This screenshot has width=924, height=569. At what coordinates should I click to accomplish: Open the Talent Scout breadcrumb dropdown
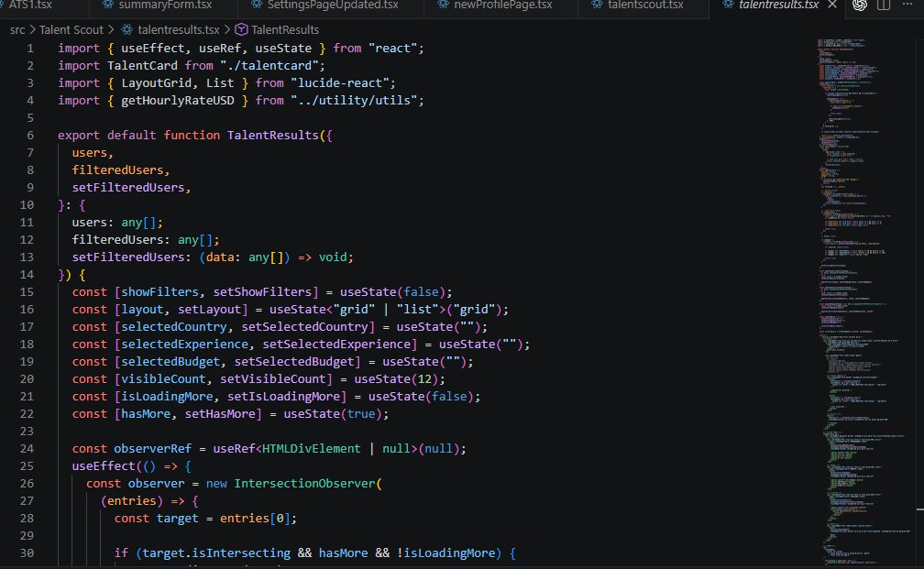[x=71, y=29]
